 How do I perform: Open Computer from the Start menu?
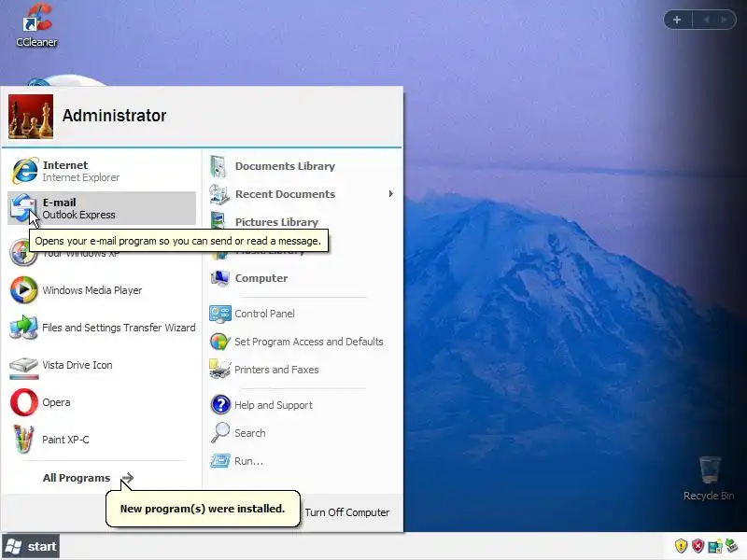(302, 278)
